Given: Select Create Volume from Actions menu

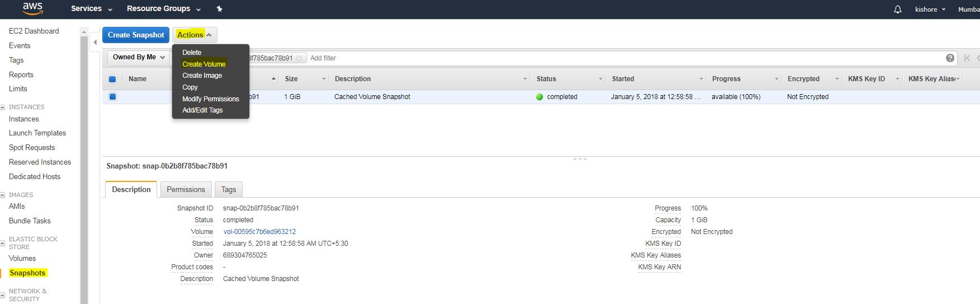Looking at the screenshot, I should (204, 64).
